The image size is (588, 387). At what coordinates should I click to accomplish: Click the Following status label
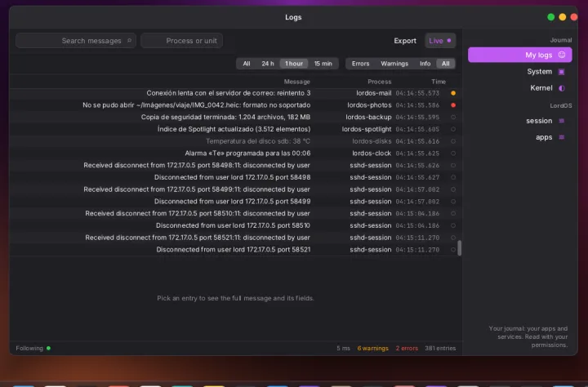[29, 348]
